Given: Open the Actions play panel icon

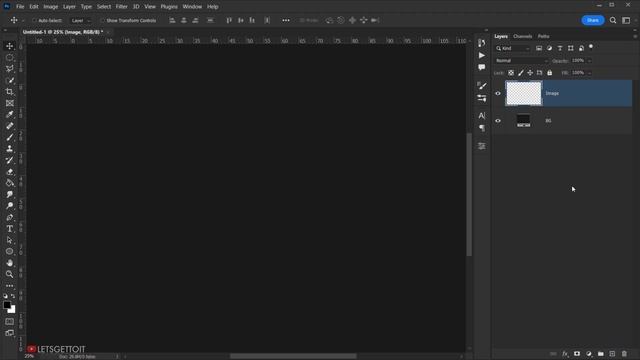Looking at the screenshot, I should pos(482,55).
